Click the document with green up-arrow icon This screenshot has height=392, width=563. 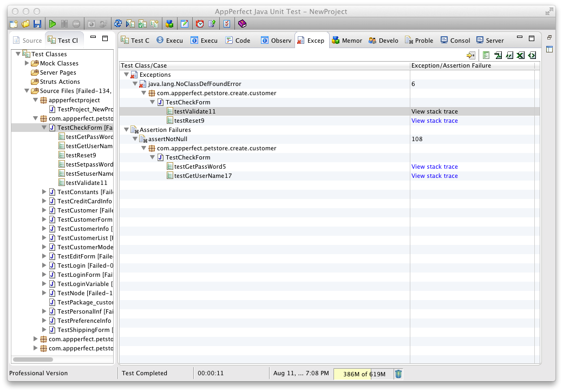point(212,24)
